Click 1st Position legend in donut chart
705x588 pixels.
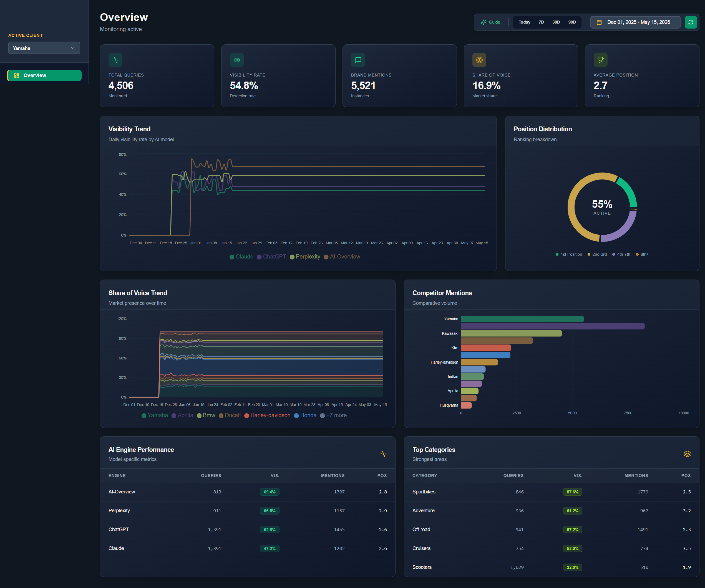(569, 254)
